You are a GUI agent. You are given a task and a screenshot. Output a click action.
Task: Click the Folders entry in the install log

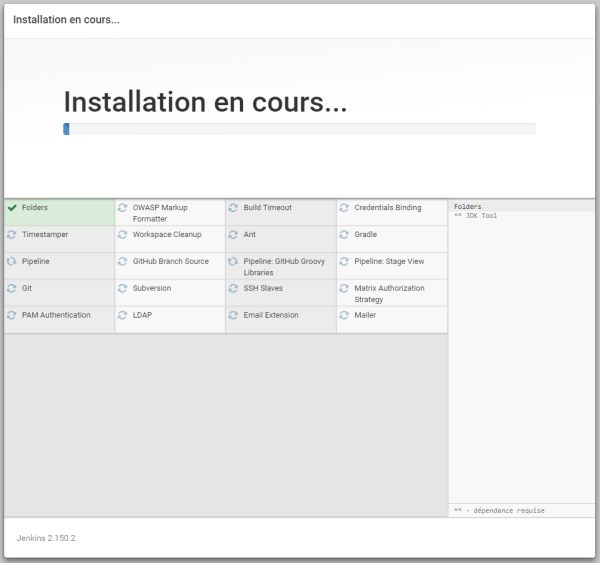[467, 207]
